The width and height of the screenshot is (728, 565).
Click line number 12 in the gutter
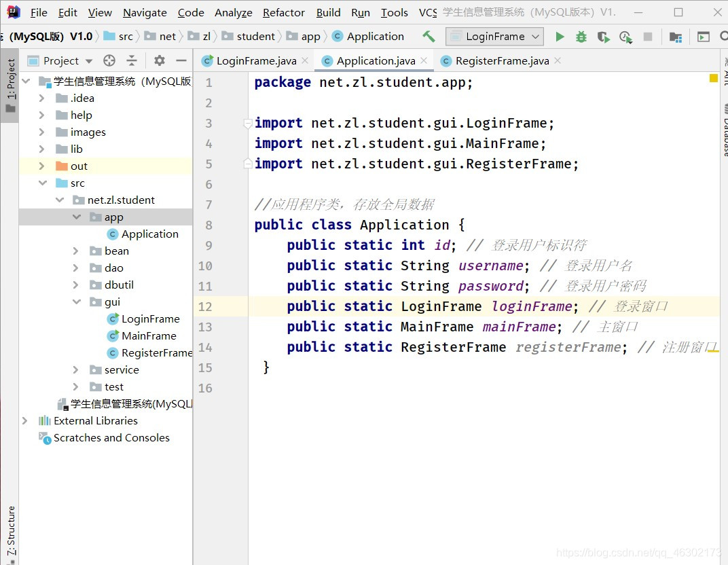[x=205, y=306]
